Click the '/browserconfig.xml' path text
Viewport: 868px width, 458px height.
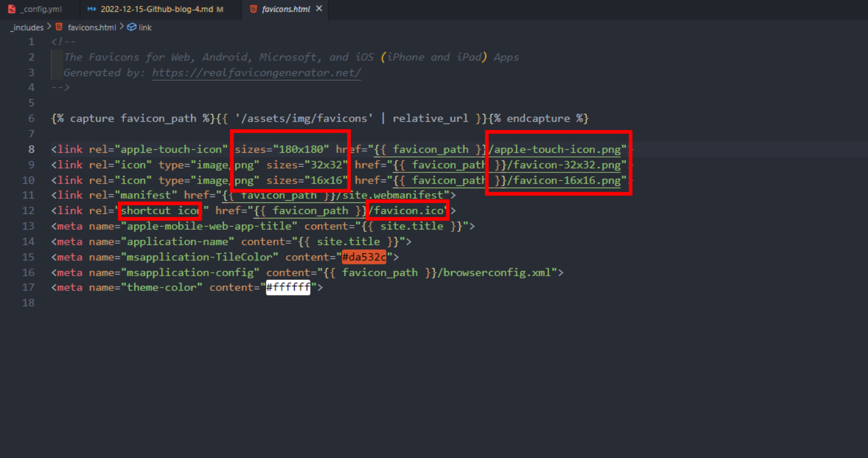coord(494,272)
